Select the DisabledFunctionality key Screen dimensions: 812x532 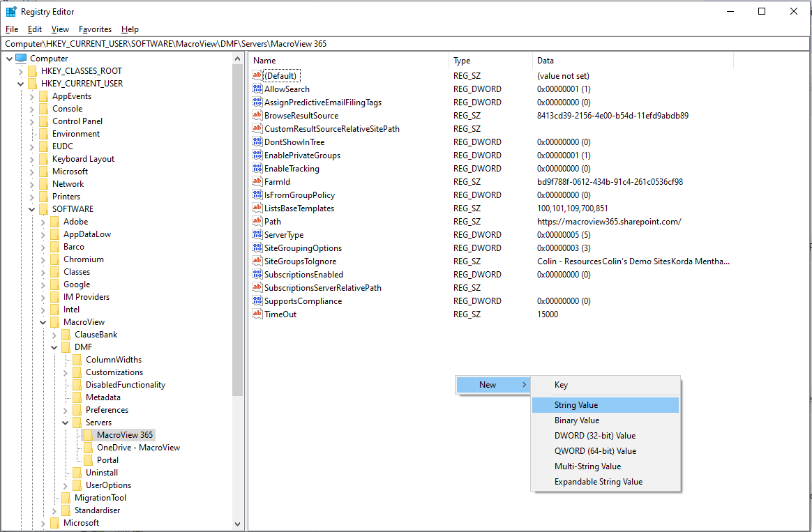(x=126, y=385)
